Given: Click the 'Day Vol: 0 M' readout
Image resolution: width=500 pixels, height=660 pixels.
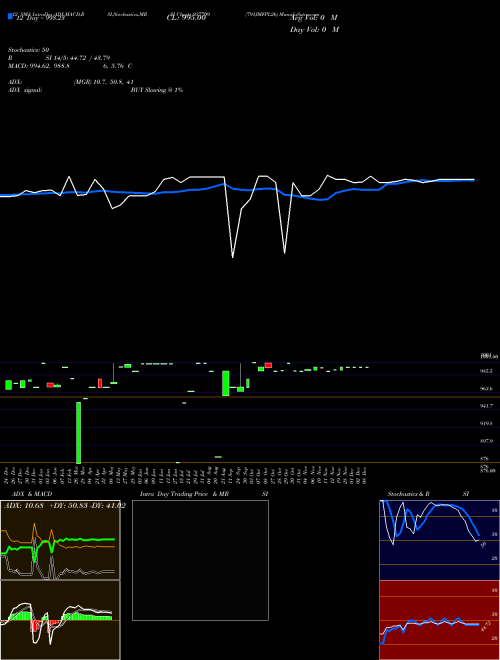Looking at the screenshot, I should point(314,29).
